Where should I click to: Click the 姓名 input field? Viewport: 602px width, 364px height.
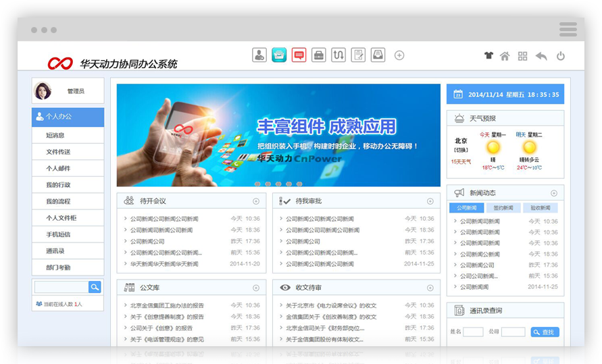(x=473, y=332)
